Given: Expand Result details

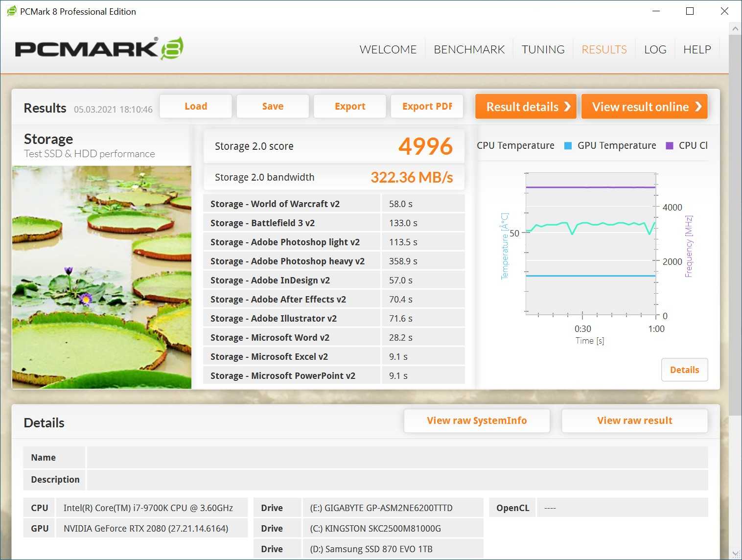Looking at the screenshot, I should click(x=526, y=107).
